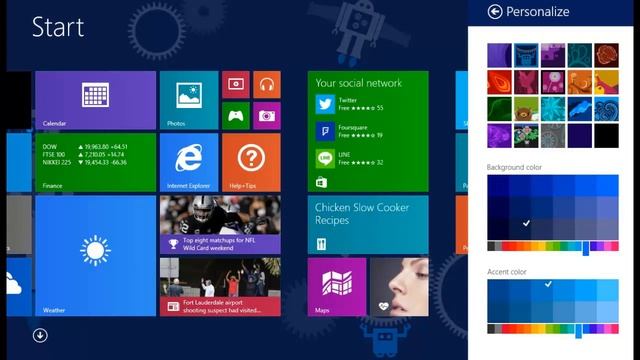Pick dark gray on accent hue strip

click(x=491, y=329)
